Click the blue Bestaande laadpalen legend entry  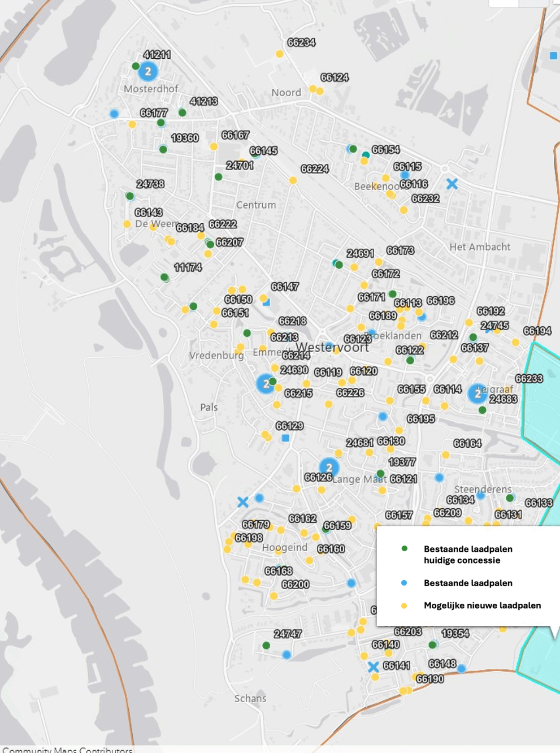tap(468, 583)
